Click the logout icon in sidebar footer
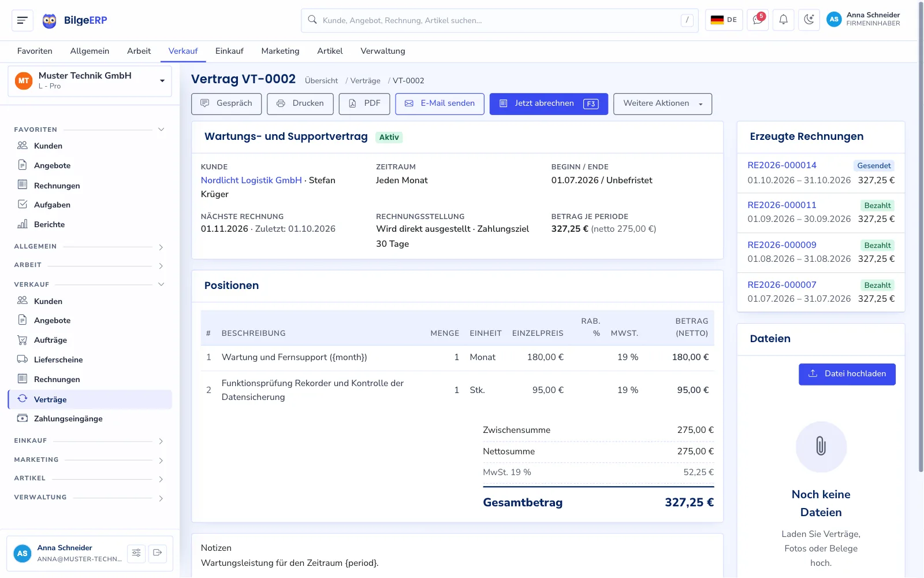The width and height of the screenshot is (924, 578). [x=157, y=553]
